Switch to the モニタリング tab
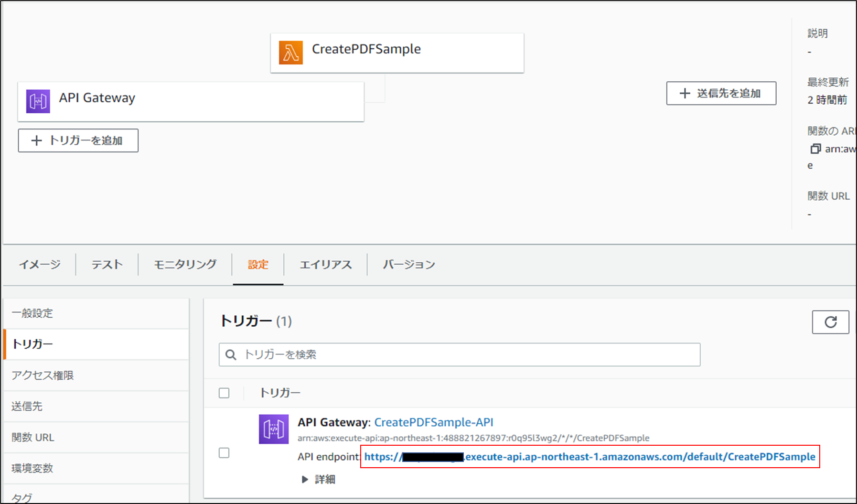Viewport: 857px width, 504px height. (x=184, y=264)
